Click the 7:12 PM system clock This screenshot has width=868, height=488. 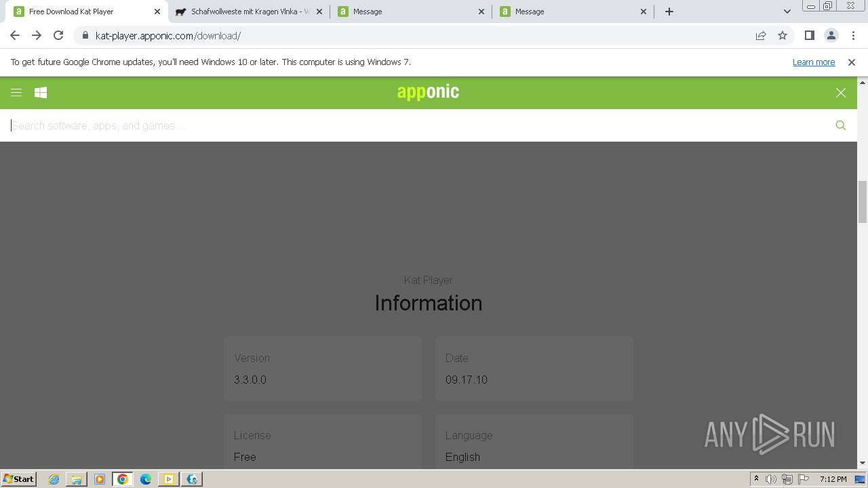click(x=833, y=479)
